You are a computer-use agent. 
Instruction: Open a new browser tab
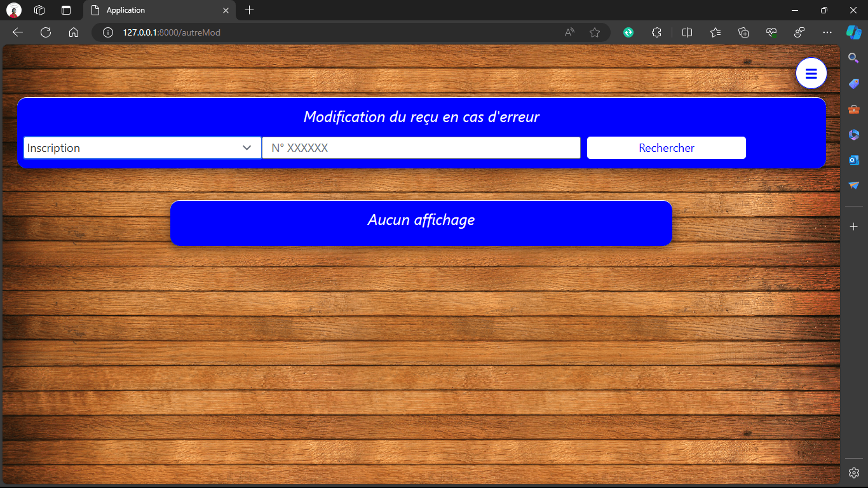click(x=250, y=10)
